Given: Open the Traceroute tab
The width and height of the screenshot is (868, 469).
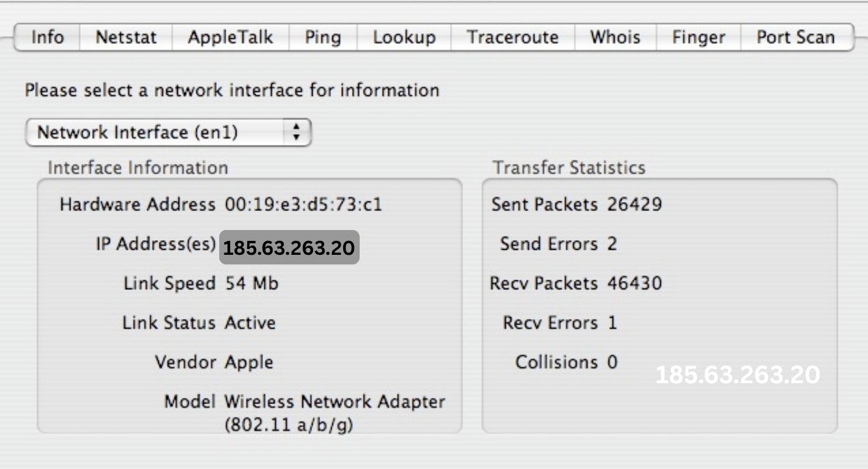Looking at the screenshot, I should pyautogui.click(x=512, y=37).
